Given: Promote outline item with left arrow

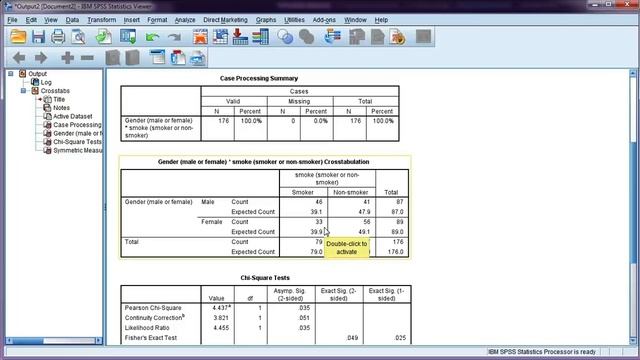Looking at the screenshot, I should [x=19, y=58].
